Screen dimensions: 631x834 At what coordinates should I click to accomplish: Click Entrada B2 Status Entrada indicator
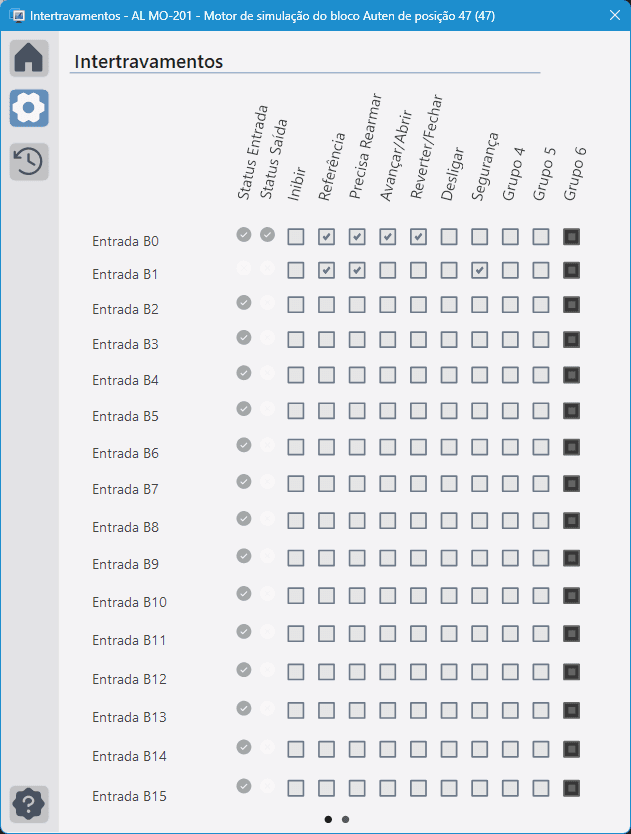[244, 303]
